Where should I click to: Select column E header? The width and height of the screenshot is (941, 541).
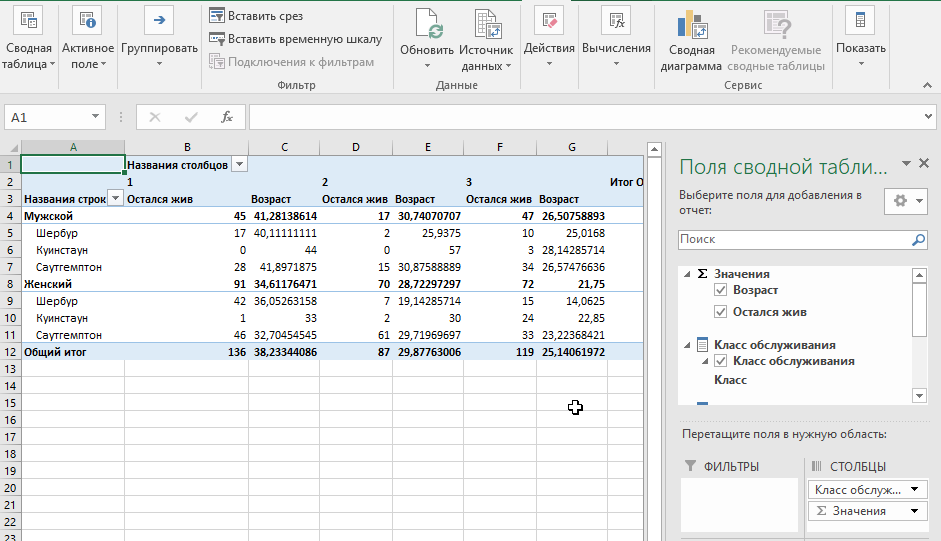click(428, 147)
